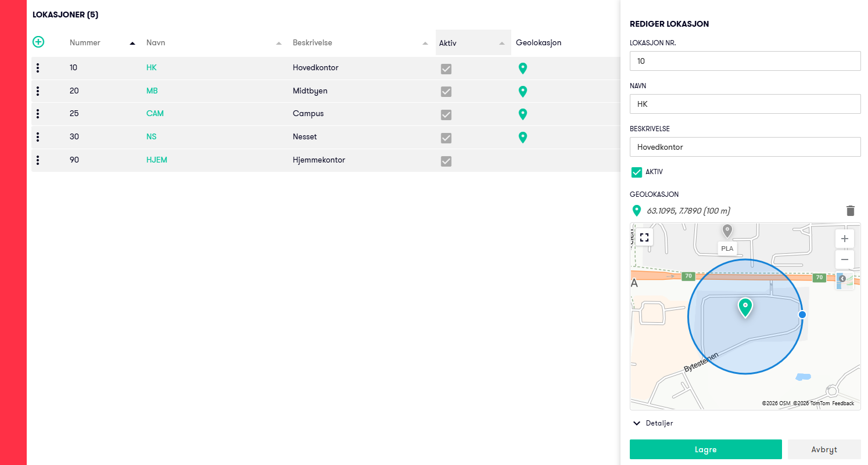Expand the Detaljer section
868x465 pixels.
[x=653, y=423]
